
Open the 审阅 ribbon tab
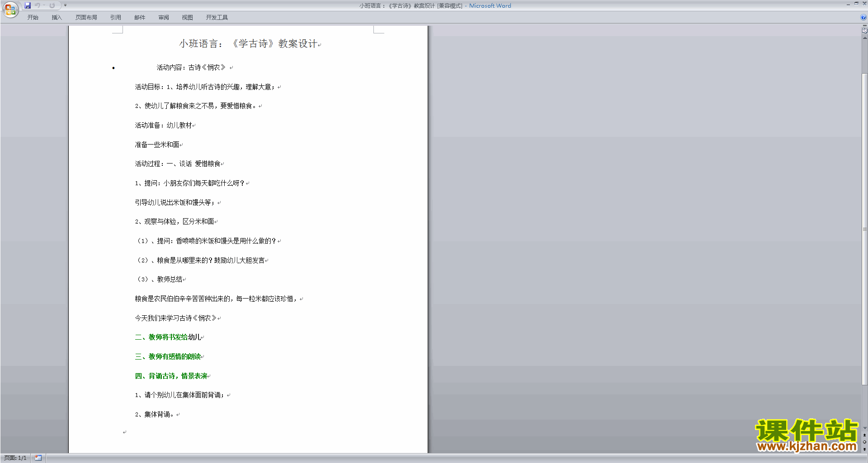click(x=164, y=18)
